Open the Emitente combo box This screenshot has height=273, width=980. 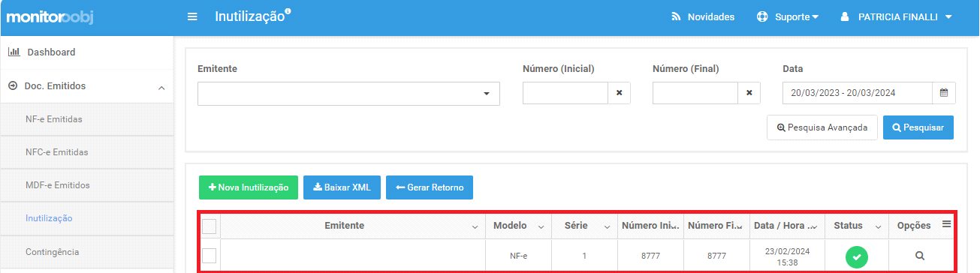click(348, 94)
